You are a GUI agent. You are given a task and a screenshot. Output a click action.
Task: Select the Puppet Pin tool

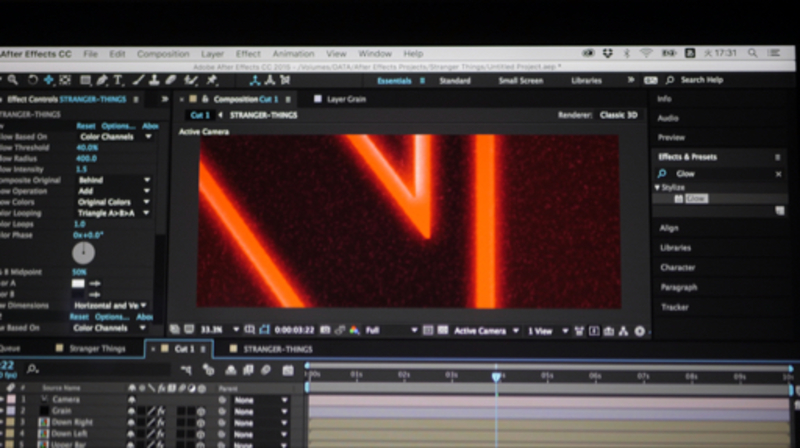[212, 80]
